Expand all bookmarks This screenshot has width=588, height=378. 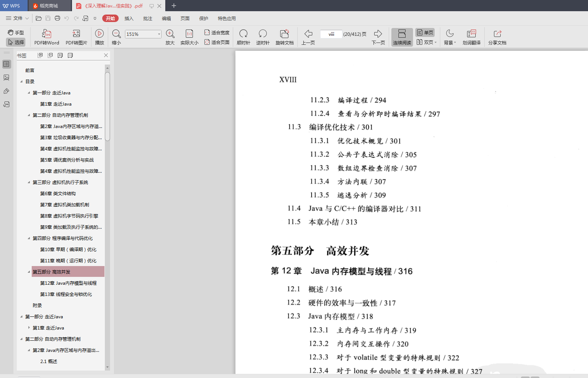(x=40, y=55)
